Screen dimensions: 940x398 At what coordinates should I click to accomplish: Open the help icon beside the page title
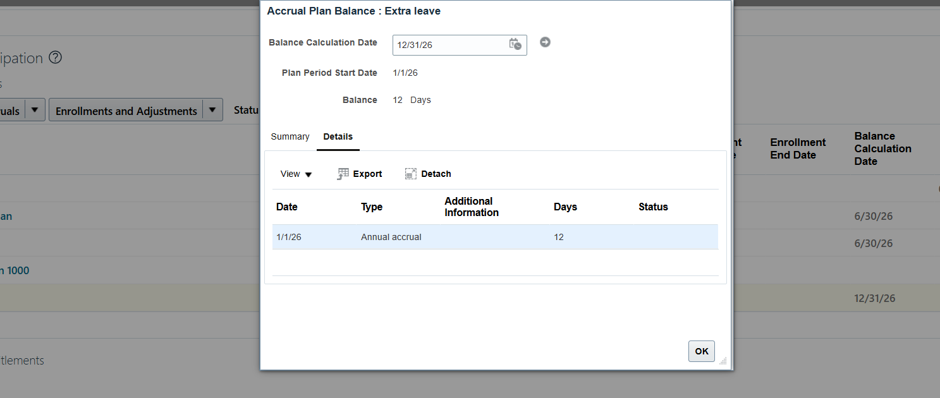pos(55,58)
